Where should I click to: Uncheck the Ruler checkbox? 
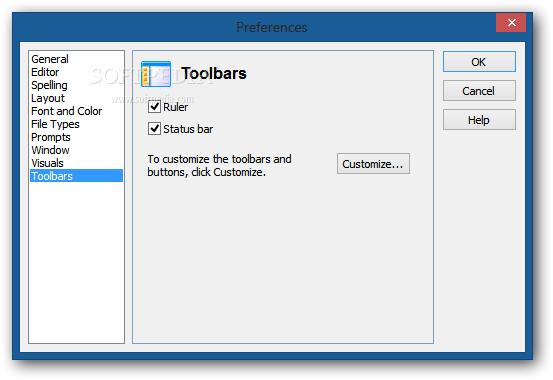point(154,107)
